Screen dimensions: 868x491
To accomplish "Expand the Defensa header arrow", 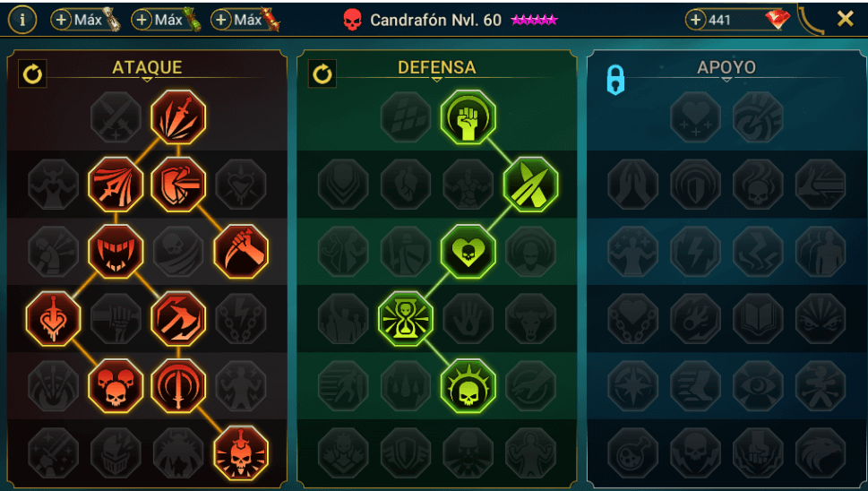I will 437,80.
